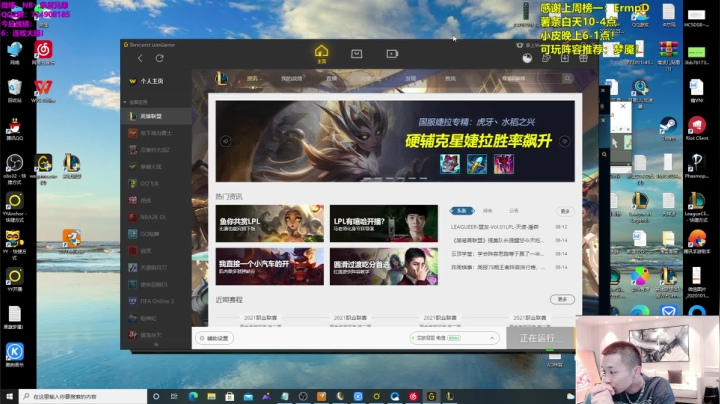The height and width of the screenshot is (404, 720).
Task: Click the summoner search input field
Action: 530,79
